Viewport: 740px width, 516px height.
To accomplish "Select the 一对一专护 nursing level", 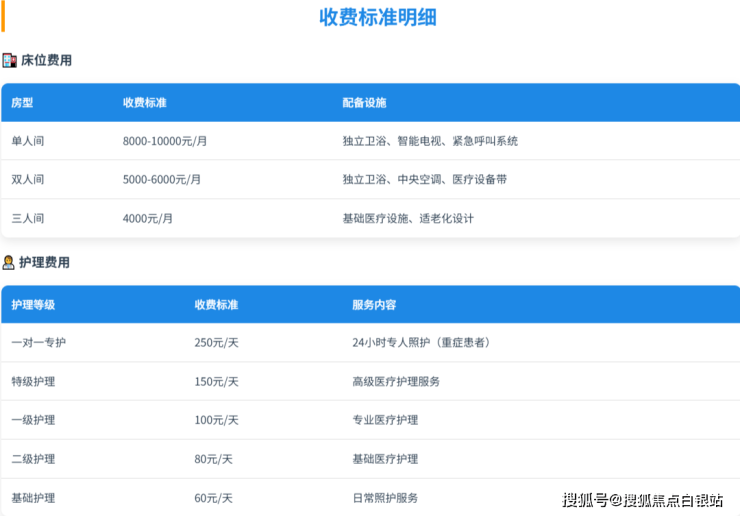I will pyautogui.click(x=39, y=343).
